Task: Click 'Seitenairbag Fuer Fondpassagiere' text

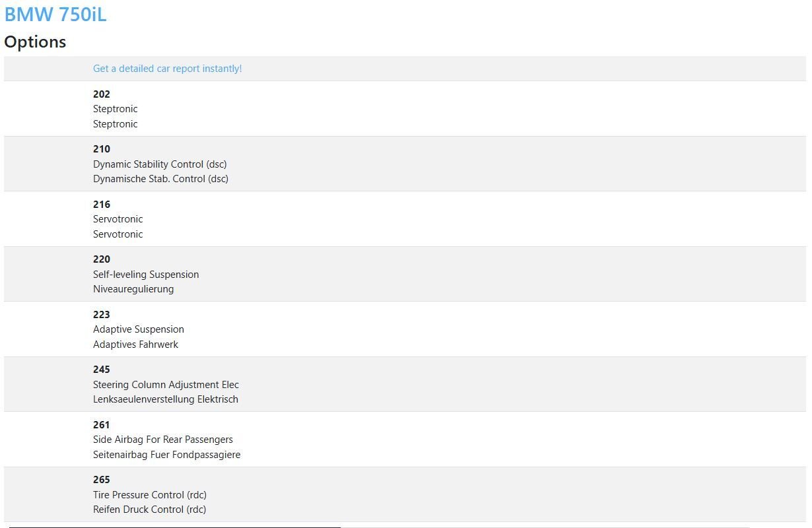Action: coord(167,455)
